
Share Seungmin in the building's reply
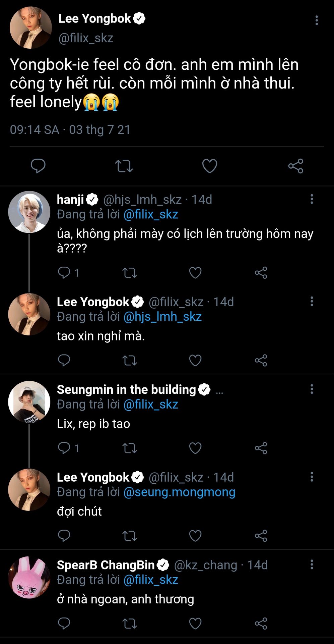[x=261, y=448]
